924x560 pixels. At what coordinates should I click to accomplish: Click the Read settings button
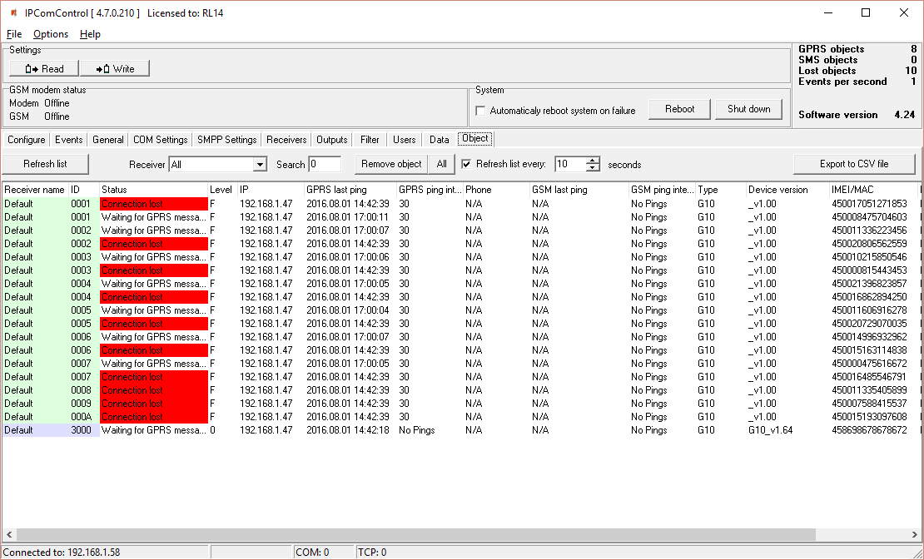(x=44, y=69)
